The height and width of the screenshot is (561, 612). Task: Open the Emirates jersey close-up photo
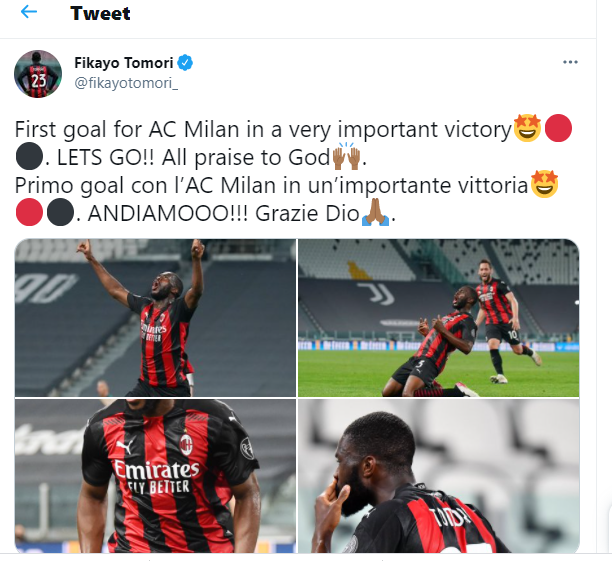point(155,476)
